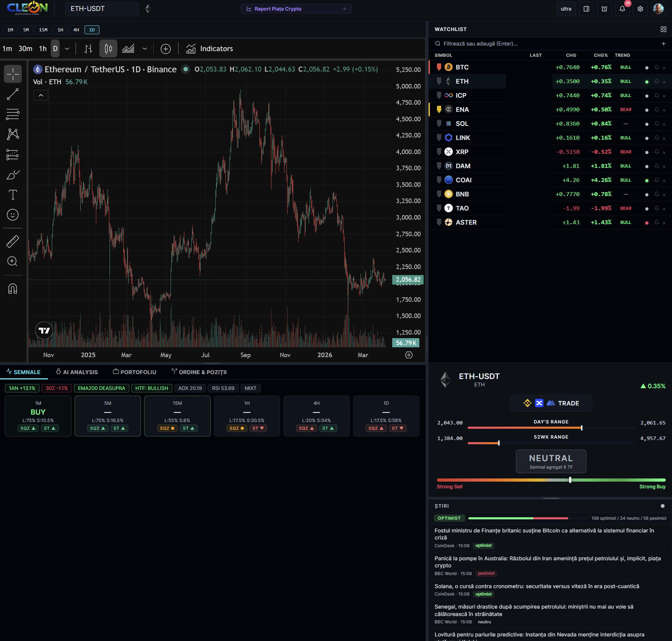Switch to the ORDINE & POZIȚII tab
This screenshot has width=672, height=641.
click(x=199, y=372)
